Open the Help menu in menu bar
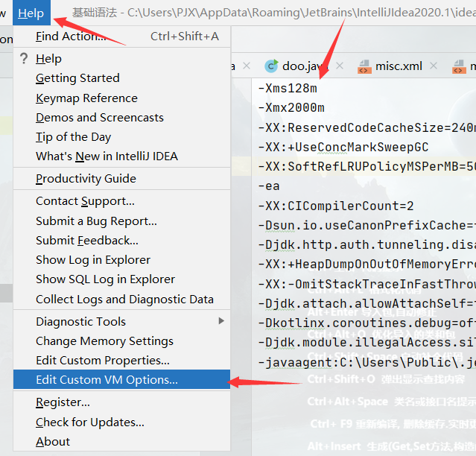This screenshot has height=456, width=476. 31,13
